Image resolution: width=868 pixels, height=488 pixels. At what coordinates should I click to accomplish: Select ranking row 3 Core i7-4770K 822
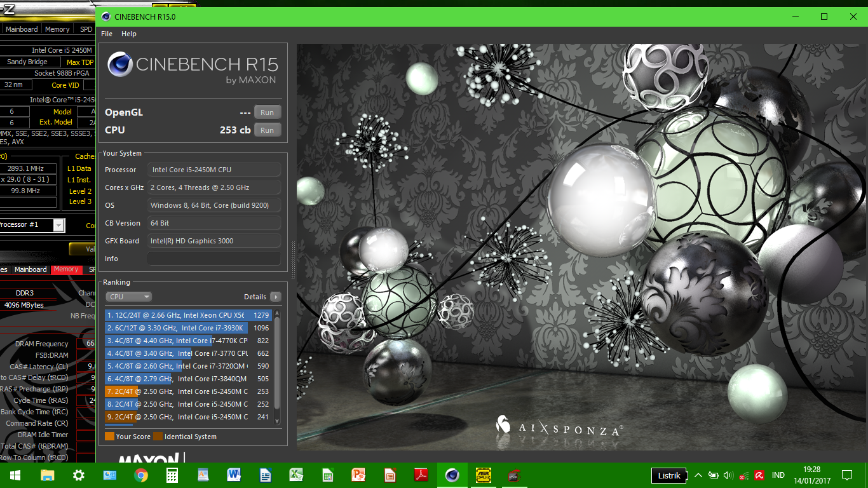(189, 341)
